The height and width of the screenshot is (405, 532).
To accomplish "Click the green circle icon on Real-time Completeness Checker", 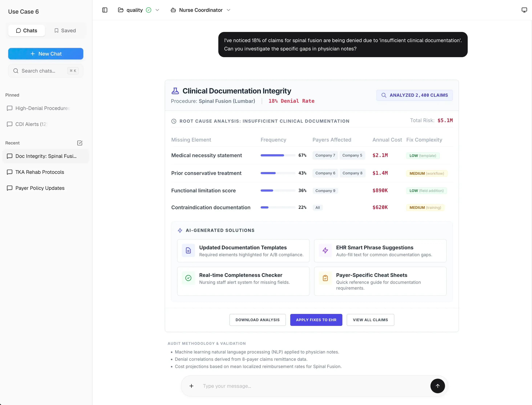I will coord(188,278).
